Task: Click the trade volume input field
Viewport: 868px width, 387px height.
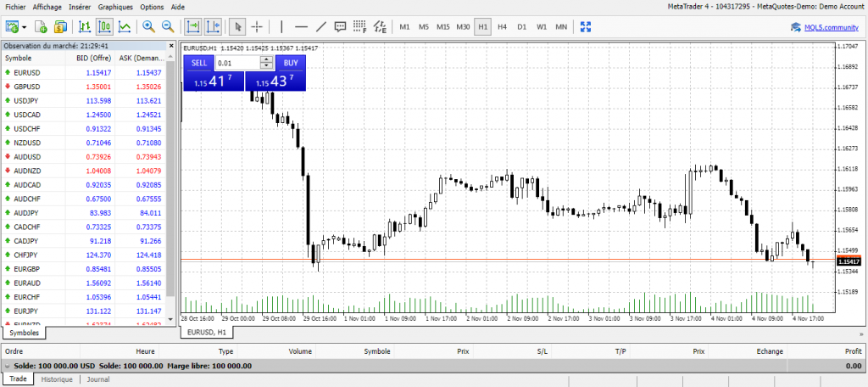Action: 238,63
